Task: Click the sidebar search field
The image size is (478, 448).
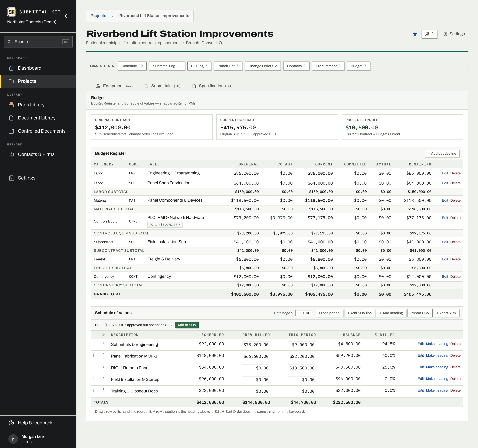Action: [38, 42]
